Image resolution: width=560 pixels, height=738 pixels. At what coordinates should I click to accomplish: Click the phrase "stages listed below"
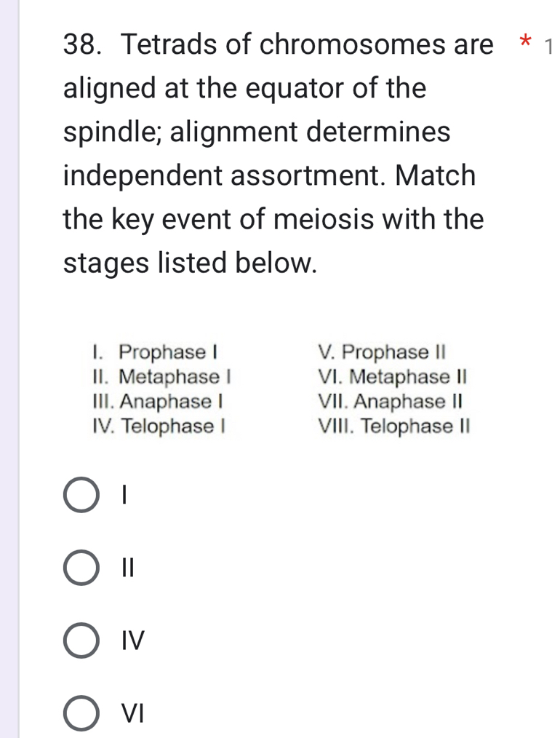[x=191, y=263]
